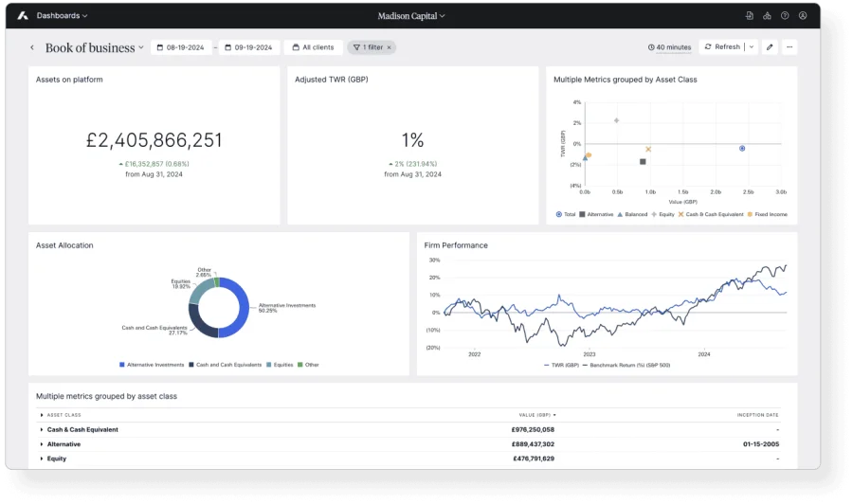Click the Refresh button
The image size is (853, 504).
722,46
